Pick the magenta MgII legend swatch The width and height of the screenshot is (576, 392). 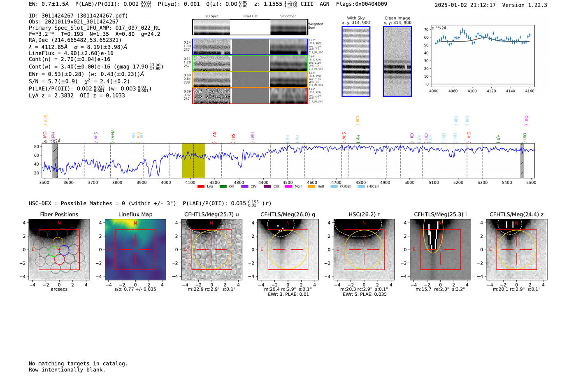coord(288,186)
